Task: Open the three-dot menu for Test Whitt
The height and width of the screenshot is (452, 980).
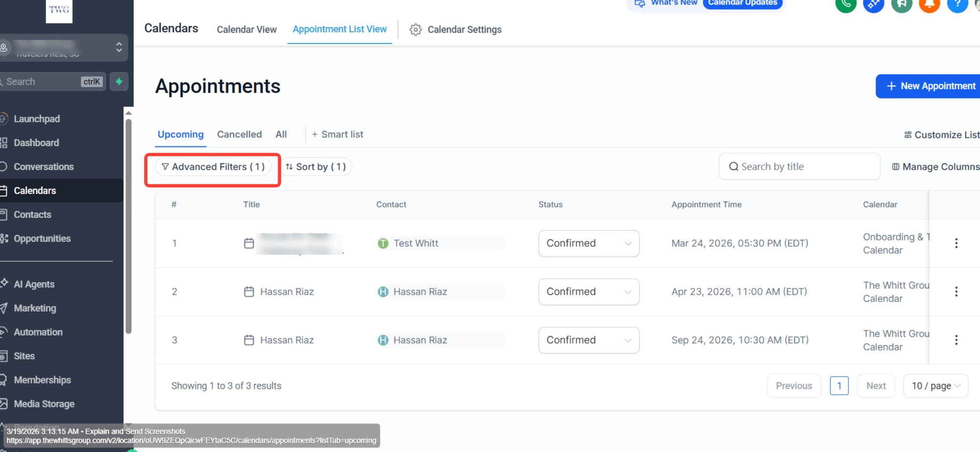Action: [956, 243]
